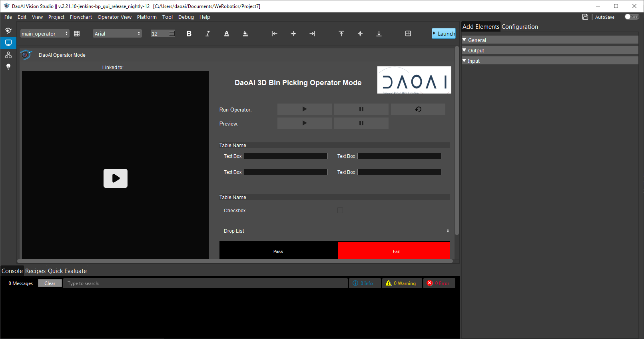Click the console search field
644x339 pixels.
[205, 283]
